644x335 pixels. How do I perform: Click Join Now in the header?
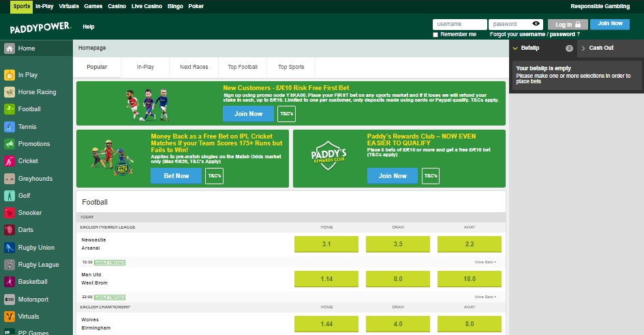coord(610,25)
